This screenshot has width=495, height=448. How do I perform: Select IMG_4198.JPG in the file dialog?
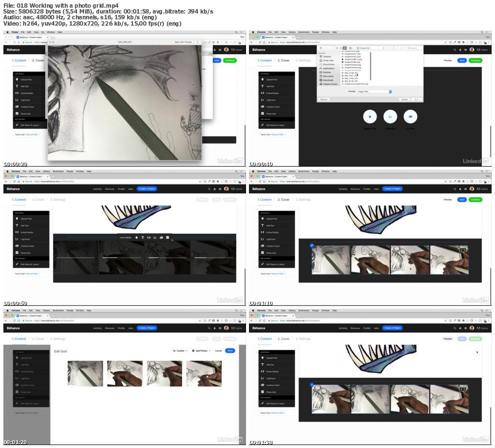tap(350, 73)
